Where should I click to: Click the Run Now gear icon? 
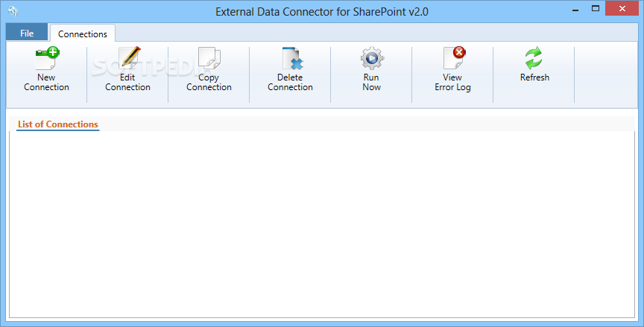coord(372,58)
